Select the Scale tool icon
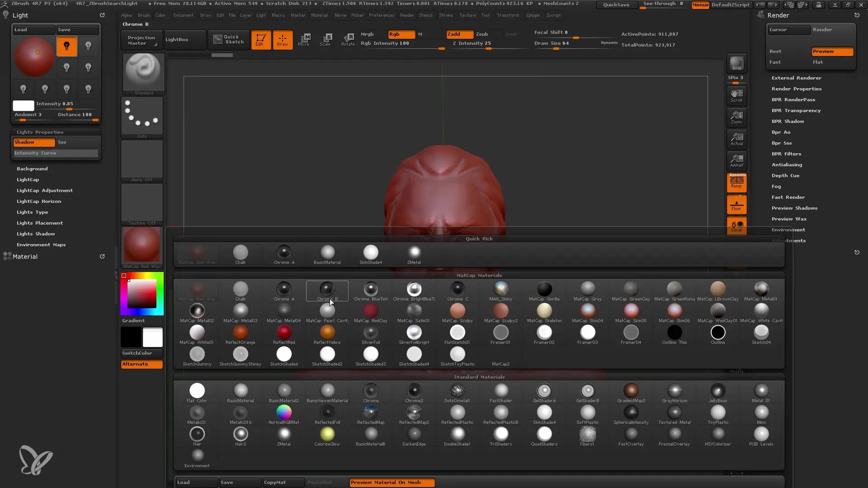Screen dimensions: 868x488 pyautogui.click(x=326, y=39)
